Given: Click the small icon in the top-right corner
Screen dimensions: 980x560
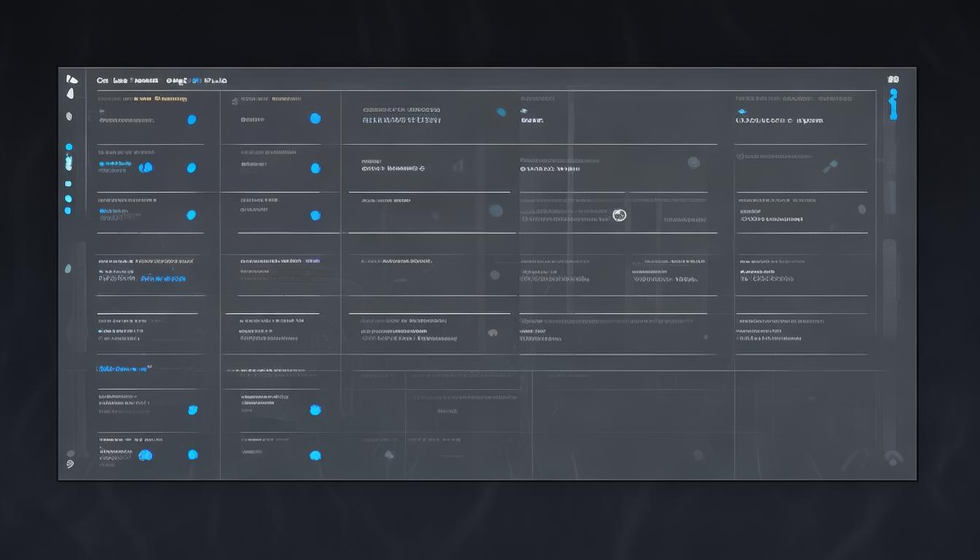Looking at the screenshot, I should point(893,79).
